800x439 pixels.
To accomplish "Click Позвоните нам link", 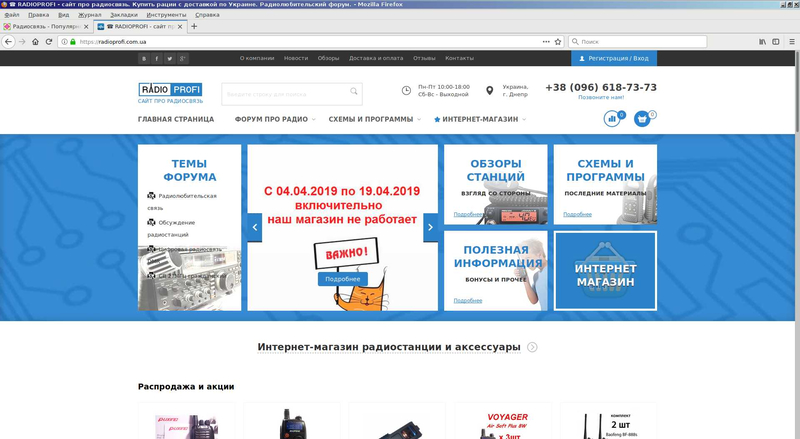I will click(x=601, y=97).
